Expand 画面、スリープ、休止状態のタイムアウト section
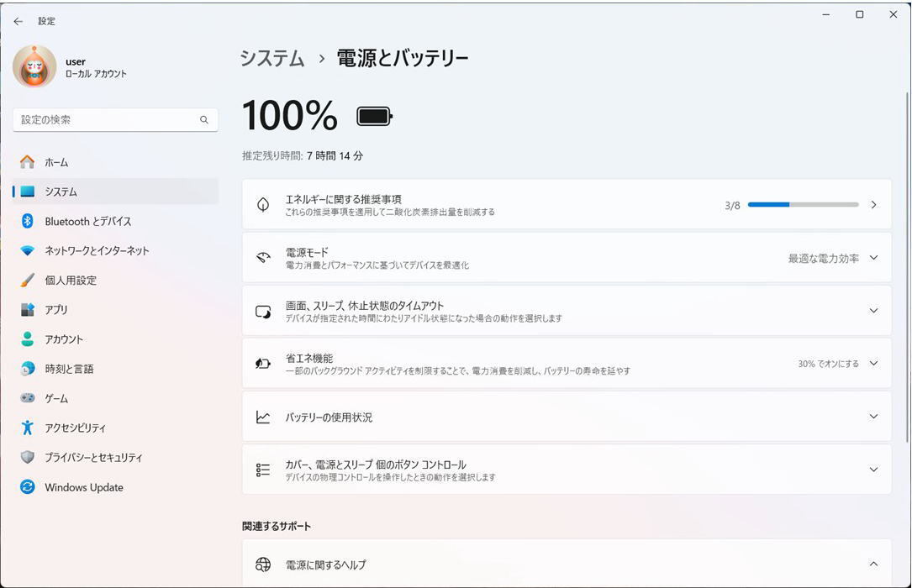 pos(873,311)
